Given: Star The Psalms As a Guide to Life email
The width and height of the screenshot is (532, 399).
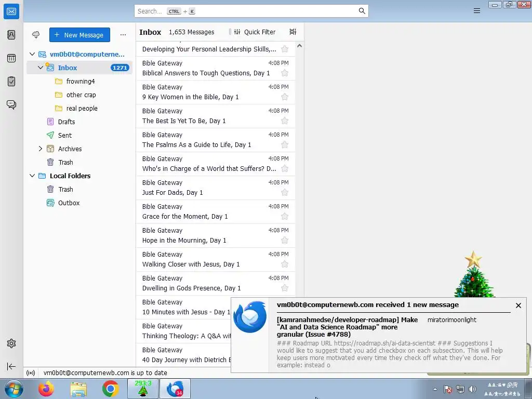Looking at the screenshot, I should click(285, 145).
